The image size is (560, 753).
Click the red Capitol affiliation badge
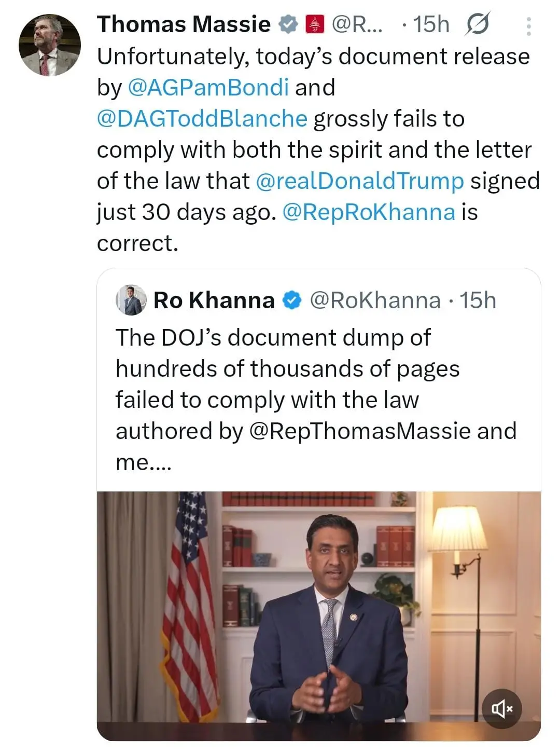[x=315, y=24]
